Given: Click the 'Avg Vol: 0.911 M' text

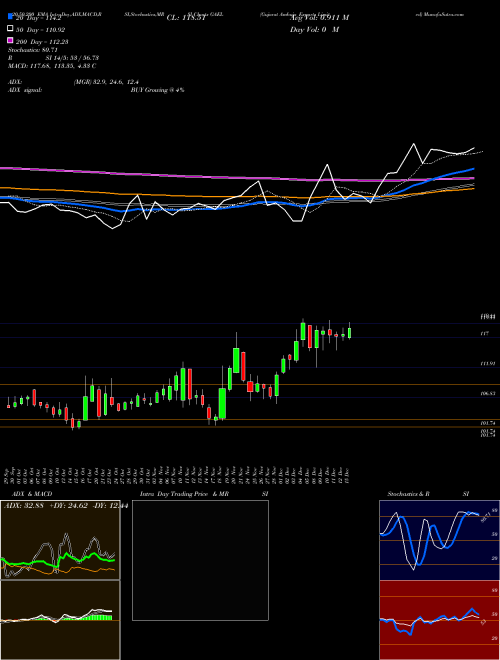Looking at the screenshot, I should 319,18.
